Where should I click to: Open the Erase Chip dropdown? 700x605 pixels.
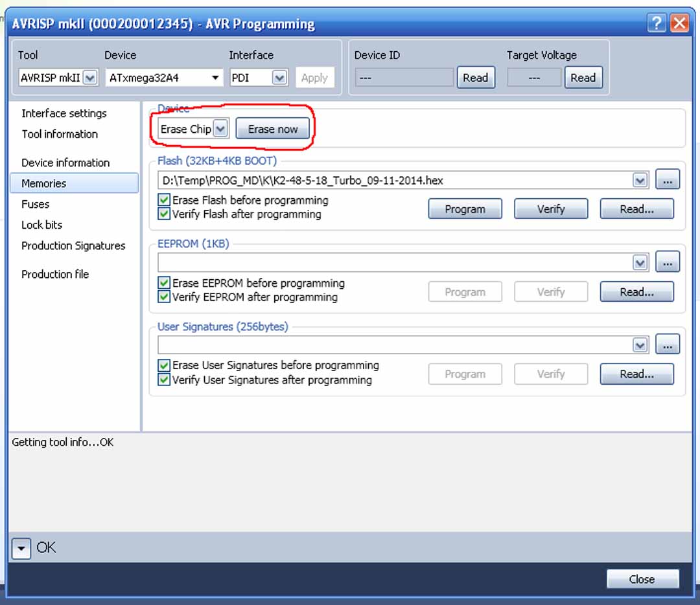[x=220, y=129]
